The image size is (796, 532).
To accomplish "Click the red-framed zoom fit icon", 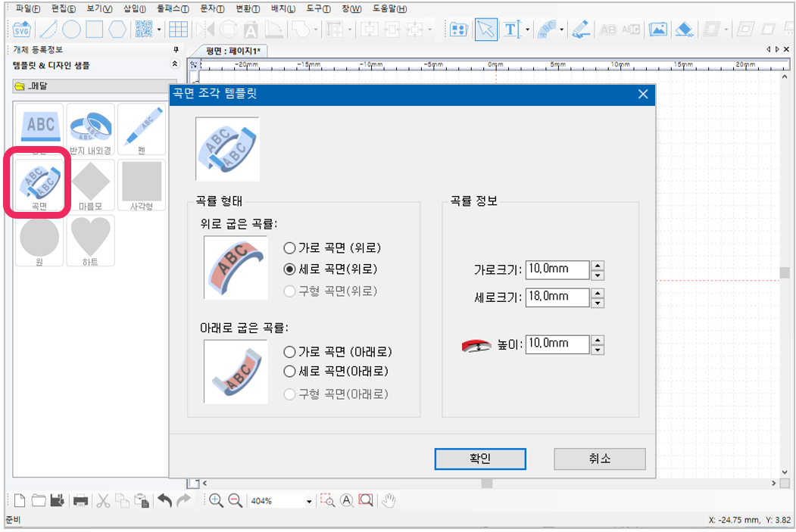I will click(366, 500).
